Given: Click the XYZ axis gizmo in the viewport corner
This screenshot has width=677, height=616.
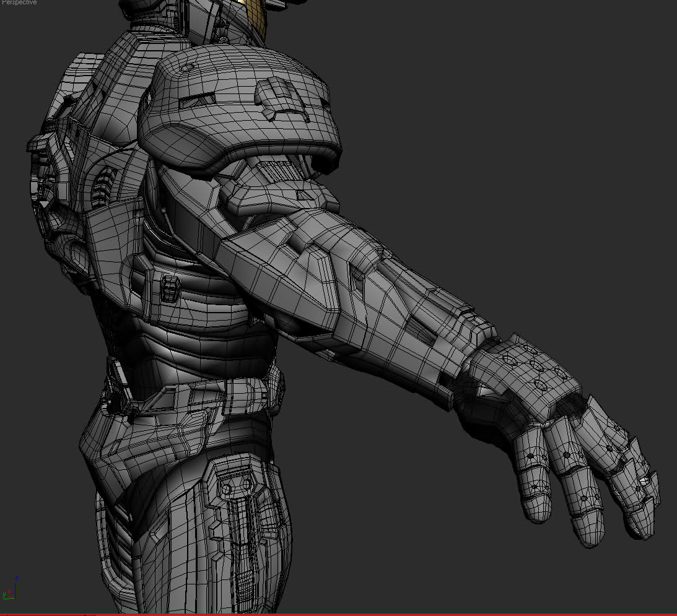Looking at the screenshot, I should coord(11,588).
